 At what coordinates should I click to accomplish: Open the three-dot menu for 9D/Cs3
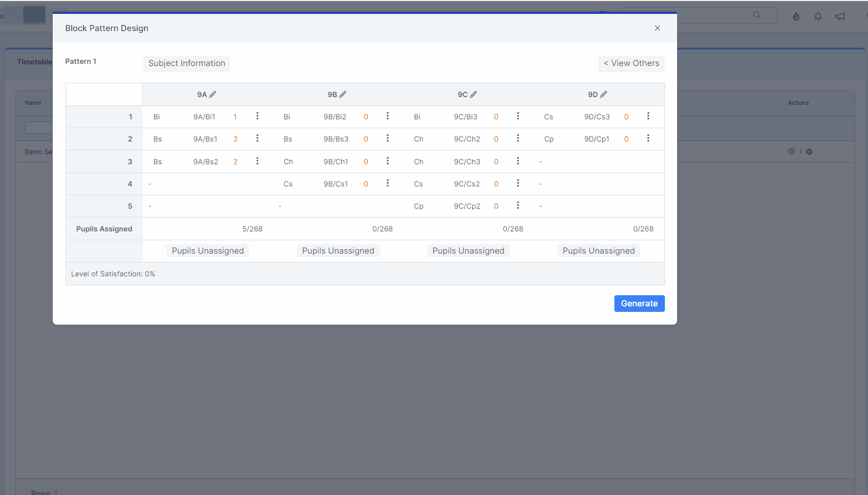pyautogui.click(x=648, y=116)
